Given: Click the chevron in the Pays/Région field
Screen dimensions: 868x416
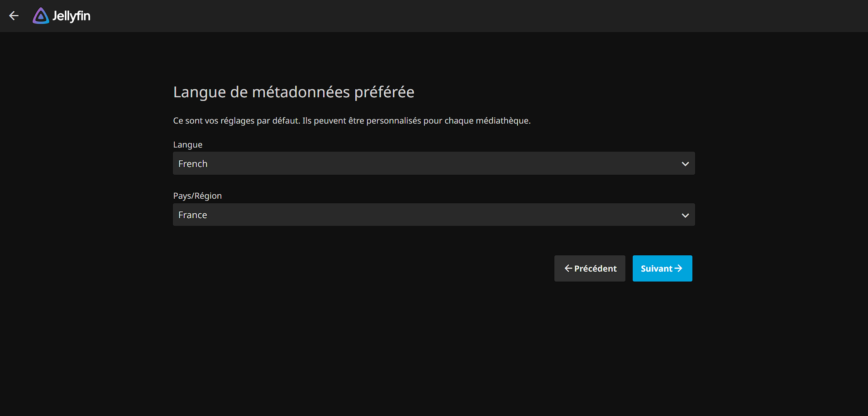Looking at the screenshot, I should (685, 215).
